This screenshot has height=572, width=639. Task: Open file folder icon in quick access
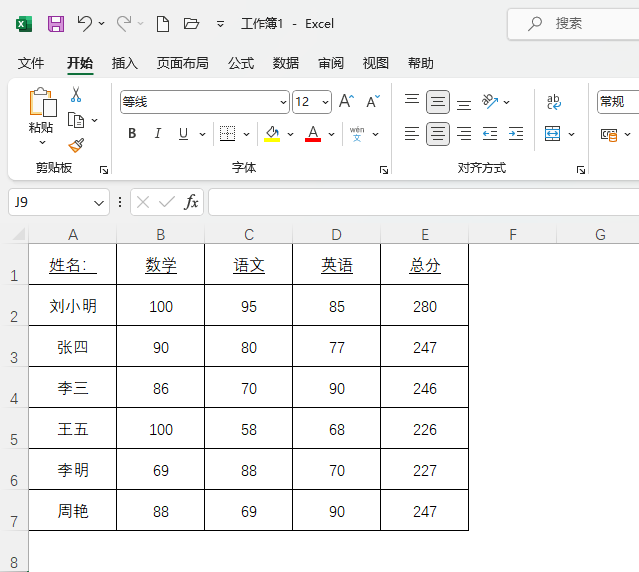[x=191, y=24]
